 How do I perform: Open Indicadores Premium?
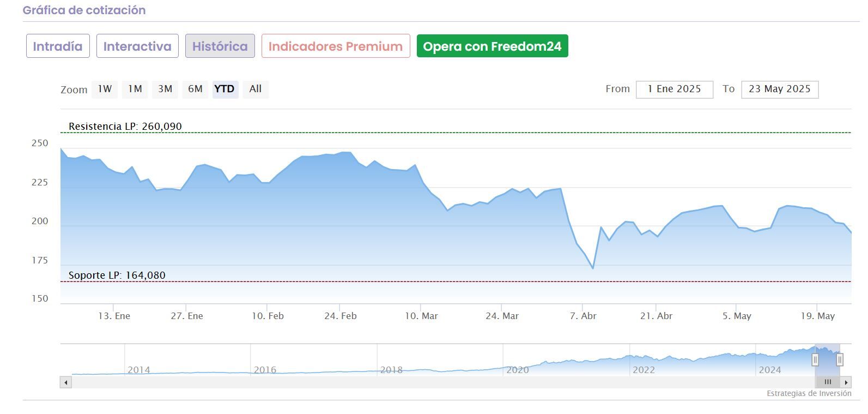click(335, 46)
